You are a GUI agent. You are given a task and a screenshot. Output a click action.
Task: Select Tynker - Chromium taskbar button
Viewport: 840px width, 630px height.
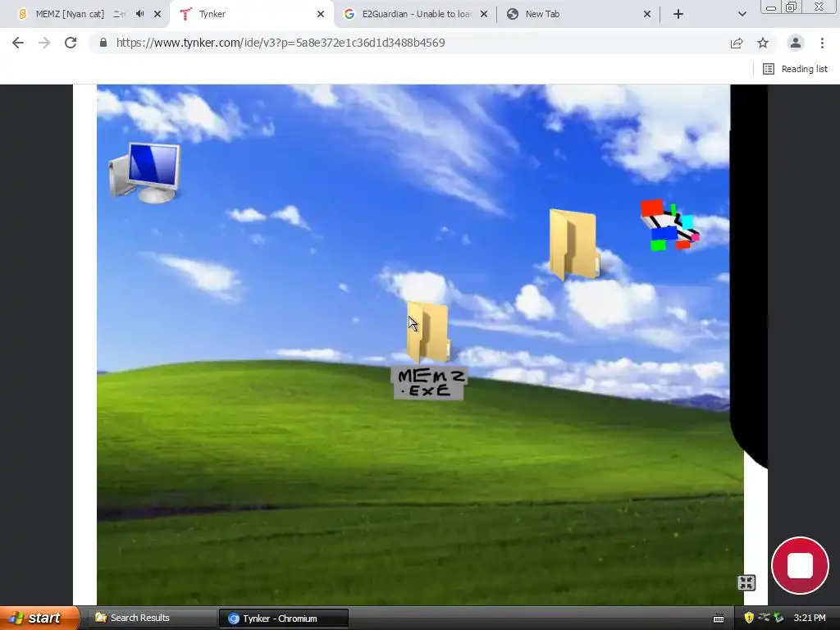click(x=284, y=619)
